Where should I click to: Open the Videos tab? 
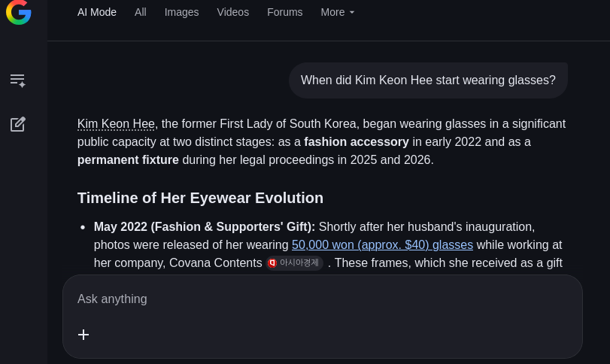tap(232, 12)
